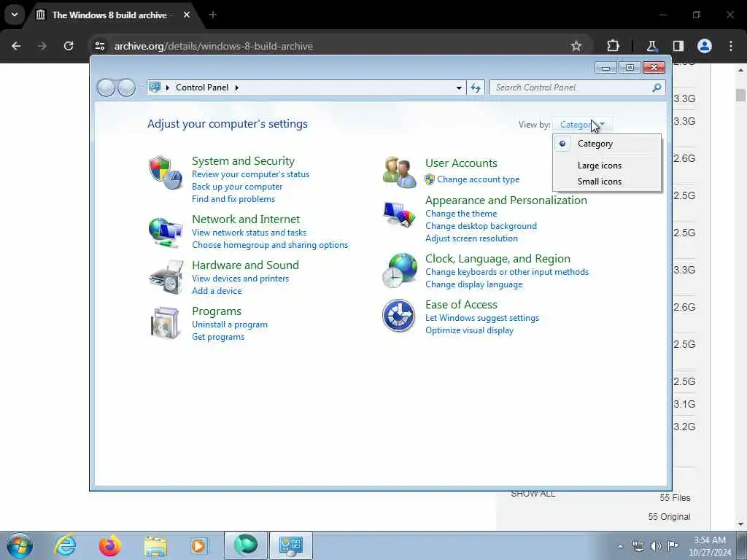Open Chrome extensions puzzle icon
747x560 pixels.
(613, 46)
